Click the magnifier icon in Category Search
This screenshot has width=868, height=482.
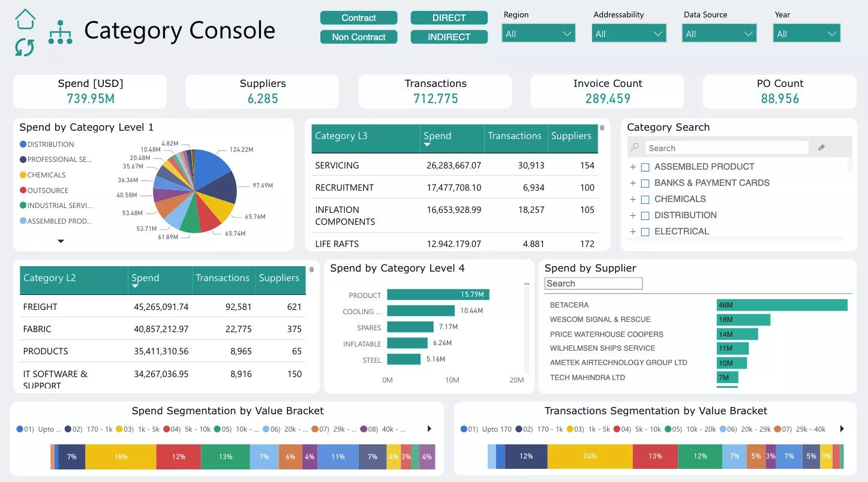coord(635,147)
